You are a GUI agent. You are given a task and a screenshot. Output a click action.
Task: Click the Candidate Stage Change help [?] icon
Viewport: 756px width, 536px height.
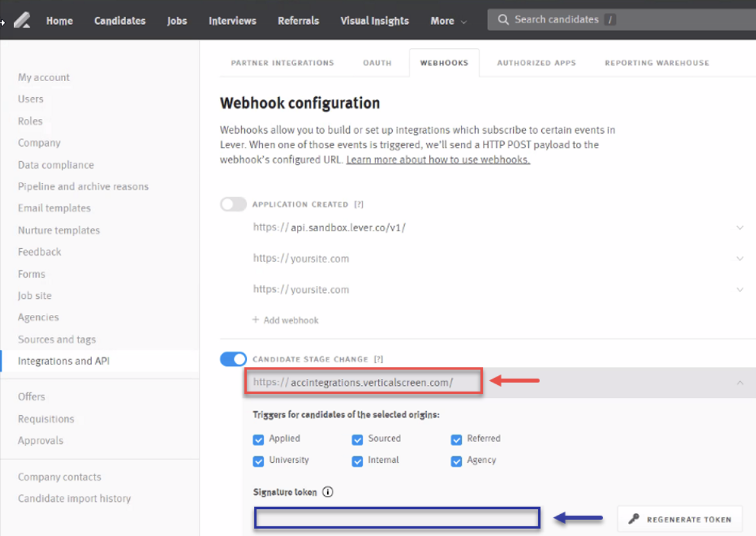point(379,359)
